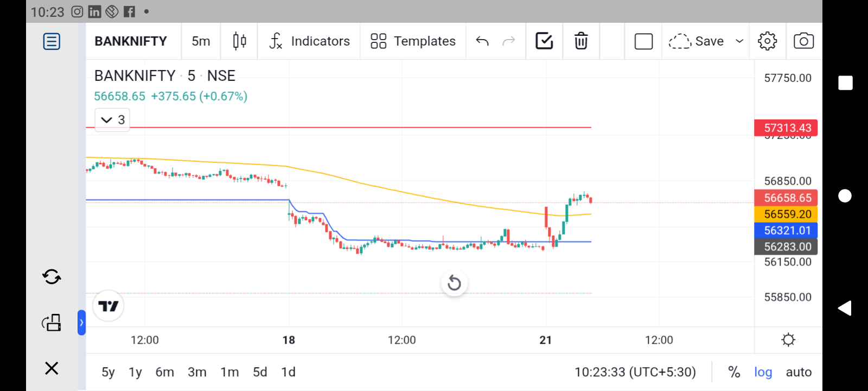The image size is (868, 391).
Task: Select the red 57313.43 price label
Action: [786, 128]
